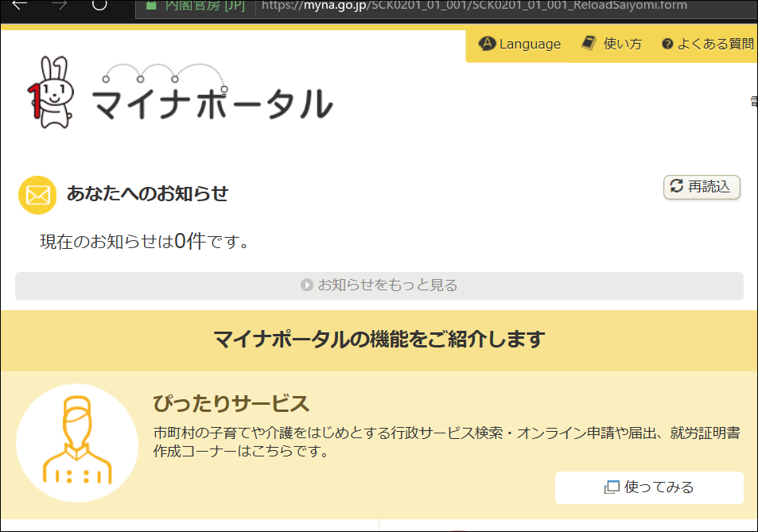
Task: Click the 内閣官房 [JP] certificate label
Action: (205, 6)
